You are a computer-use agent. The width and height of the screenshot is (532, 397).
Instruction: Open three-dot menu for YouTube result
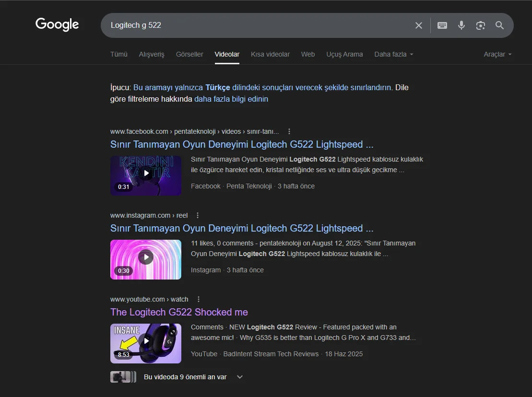199,299
